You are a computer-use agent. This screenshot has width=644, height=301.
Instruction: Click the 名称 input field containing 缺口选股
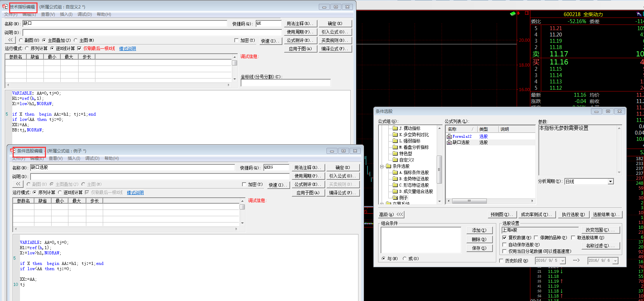point(132,167)
